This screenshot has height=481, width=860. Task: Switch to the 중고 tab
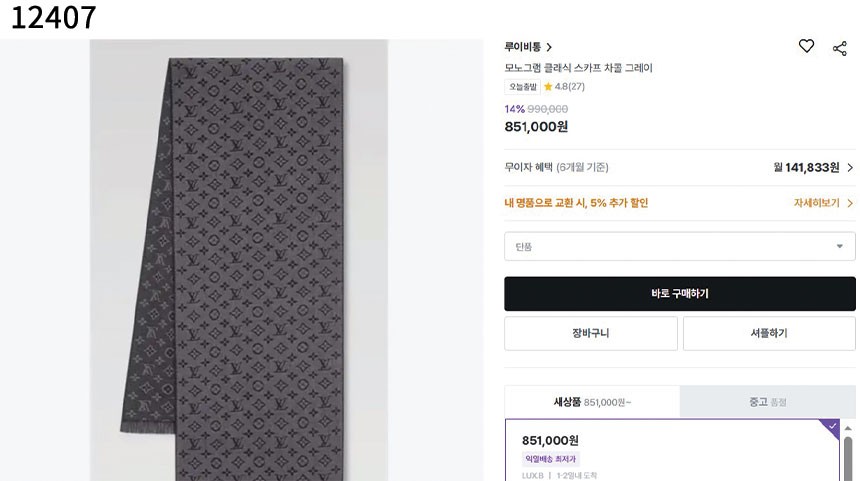[767, 402]
